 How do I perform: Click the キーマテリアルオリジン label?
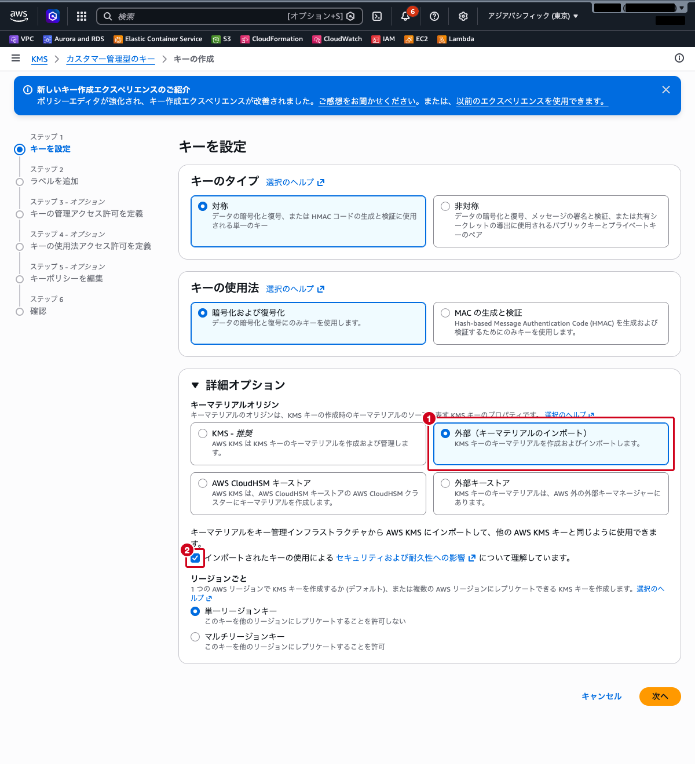(235, 405)
